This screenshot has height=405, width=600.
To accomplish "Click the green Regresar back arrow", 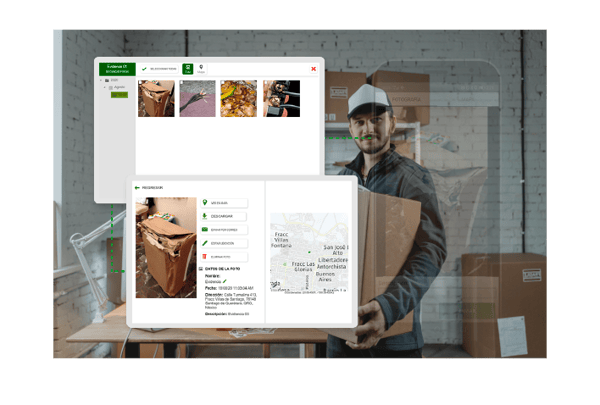I will pyautogui.click(x=137, y=188).
